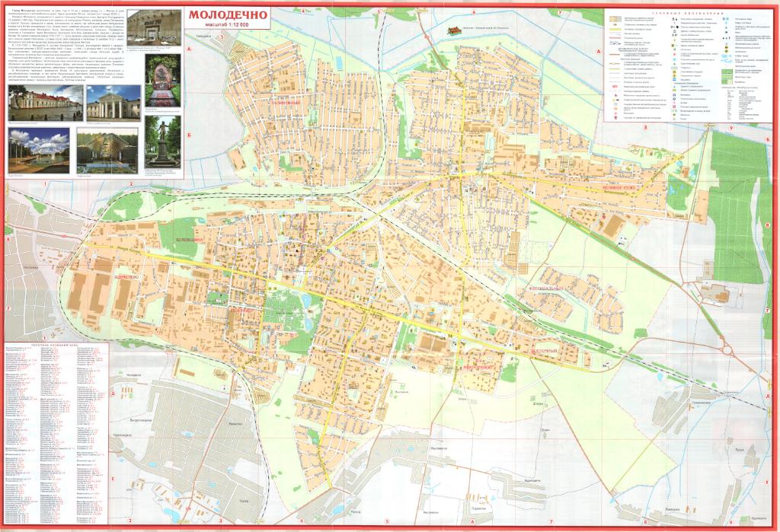Screen dimensions: 780x532
Task: Select the statue monument photo
Action: pyautogui.click(x=161, y=142)
